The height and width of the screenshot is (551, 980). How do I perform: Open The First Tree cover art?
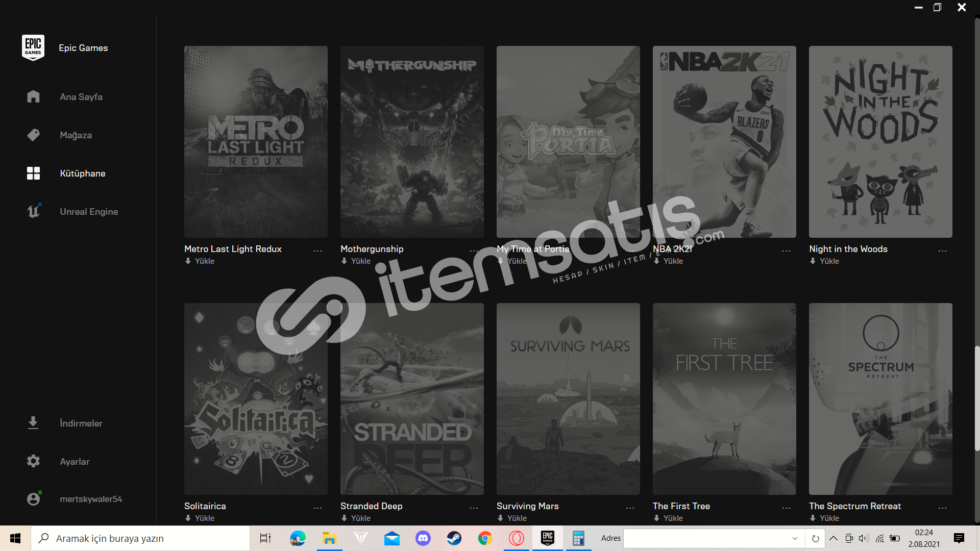pyautogui.click(x=724, y=399)
